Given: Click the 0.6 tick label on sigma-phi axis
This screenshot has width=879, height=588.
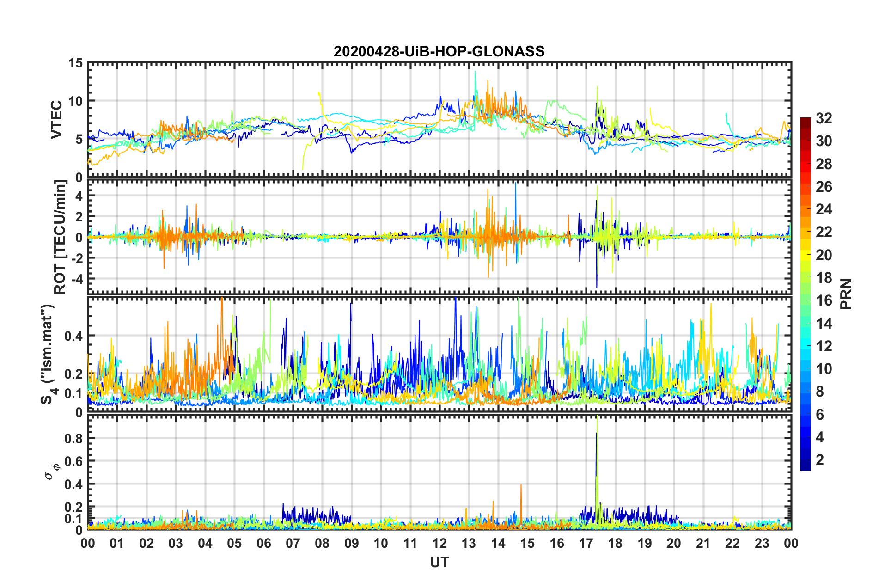Looking at the screenshot, I should [x=74, y=461].
